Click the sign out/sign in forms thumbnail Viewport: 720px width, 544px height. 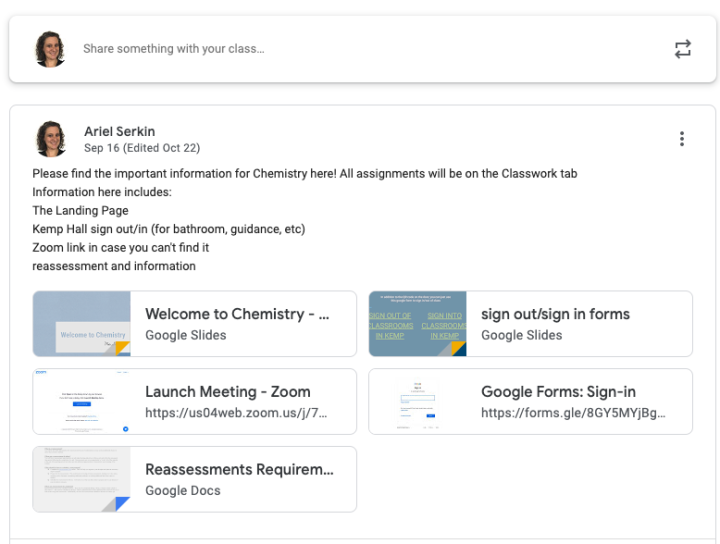tap(418, 324)
